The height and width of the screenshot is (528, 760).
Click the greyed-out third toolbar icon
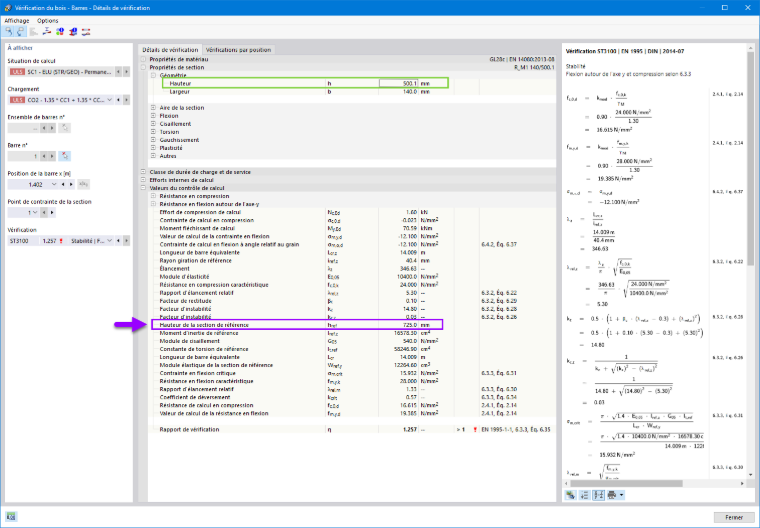click(34, 32)
